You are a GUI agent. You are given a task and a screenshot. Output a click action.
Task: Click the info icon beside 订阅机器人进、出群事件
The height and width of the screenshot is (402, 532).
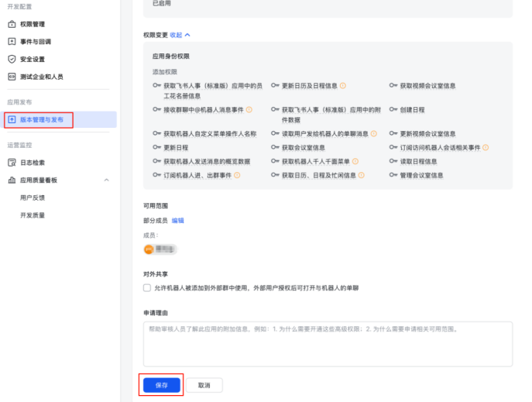point(237,175)
